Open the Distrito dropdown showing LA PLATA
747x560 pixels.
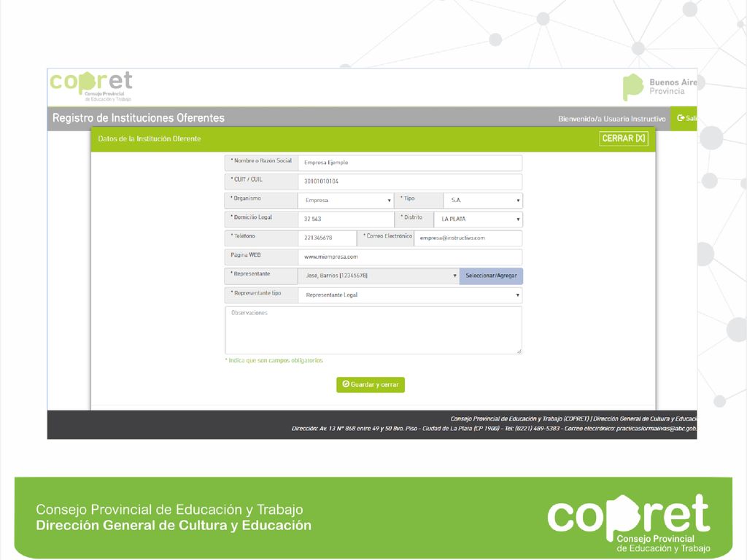pos(478,219)
